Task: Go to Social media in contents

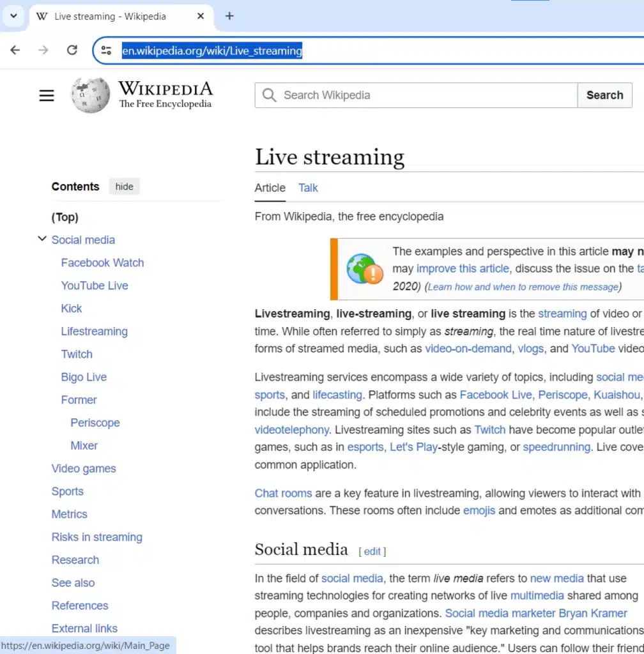Action: coord(83,240)
